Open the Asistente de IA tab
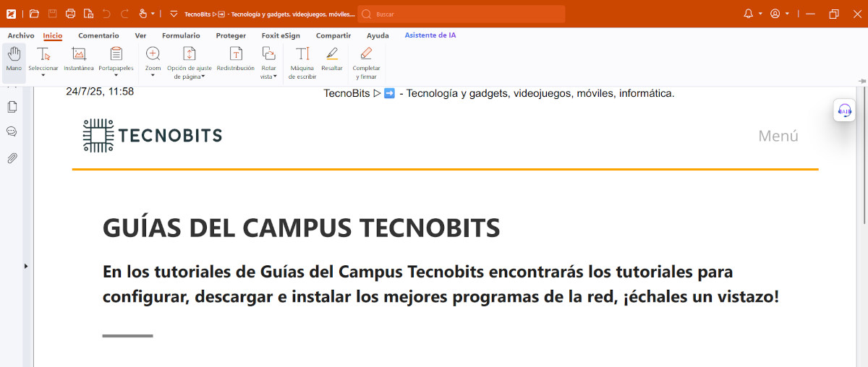Image resolution: width=868 pixels, height=367 pixels. tap(430, 35)
